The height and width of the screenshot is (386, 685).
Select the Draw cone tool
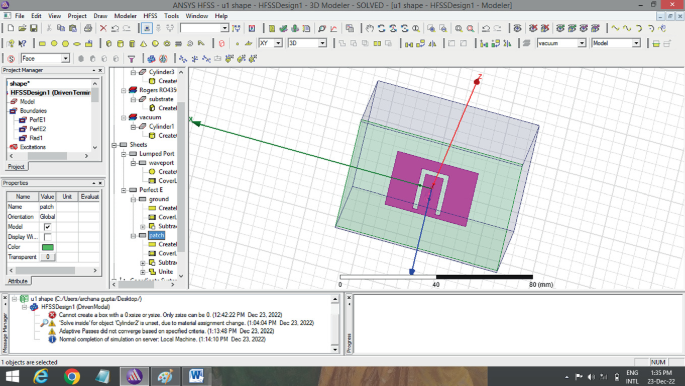144,43
